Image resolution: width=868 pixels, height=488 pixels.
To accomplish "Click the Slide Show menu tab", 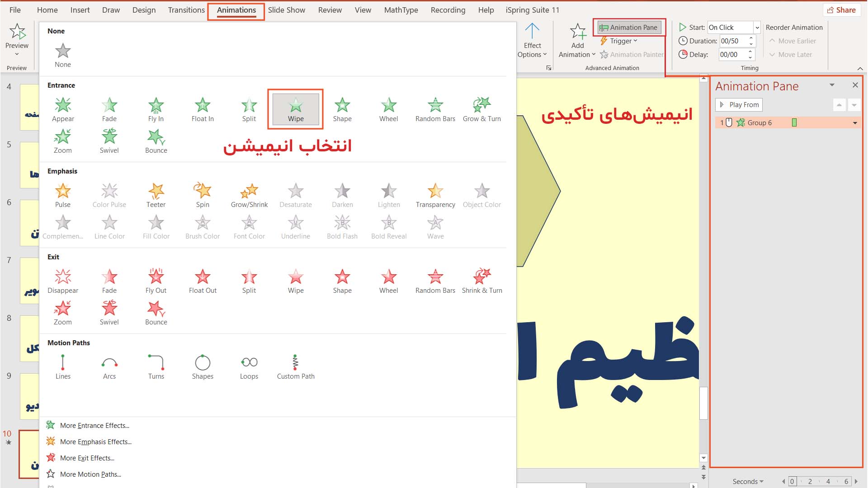I will 286,10.
